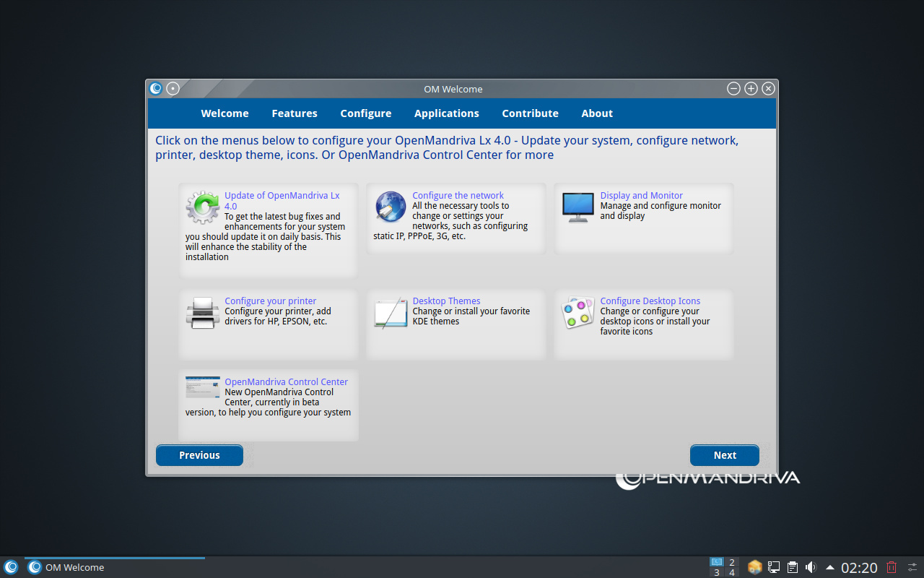The width and height of the screenshot is (924, 578).
Task: Open the package updates tray icon
Action: pos(754,567)
